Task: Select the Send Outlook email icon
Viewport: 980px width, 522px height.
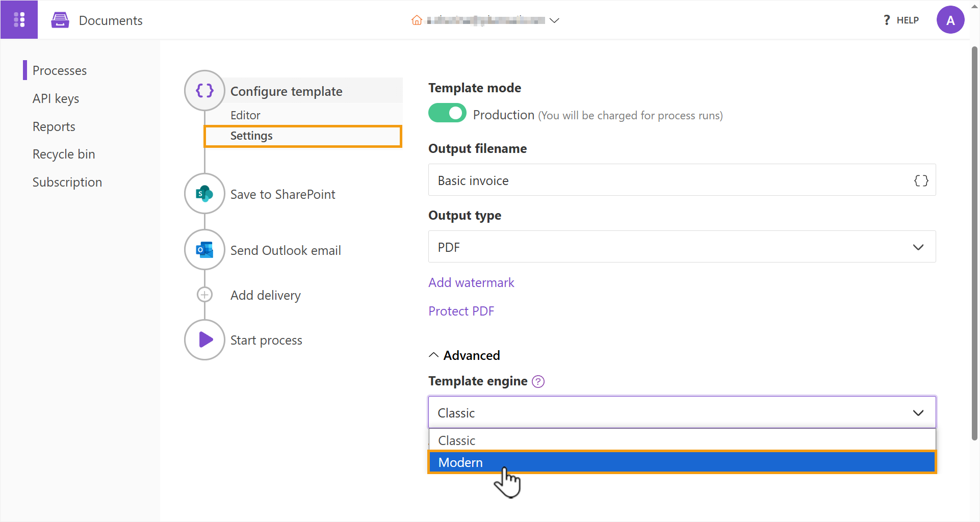Action: coord(204,250)
